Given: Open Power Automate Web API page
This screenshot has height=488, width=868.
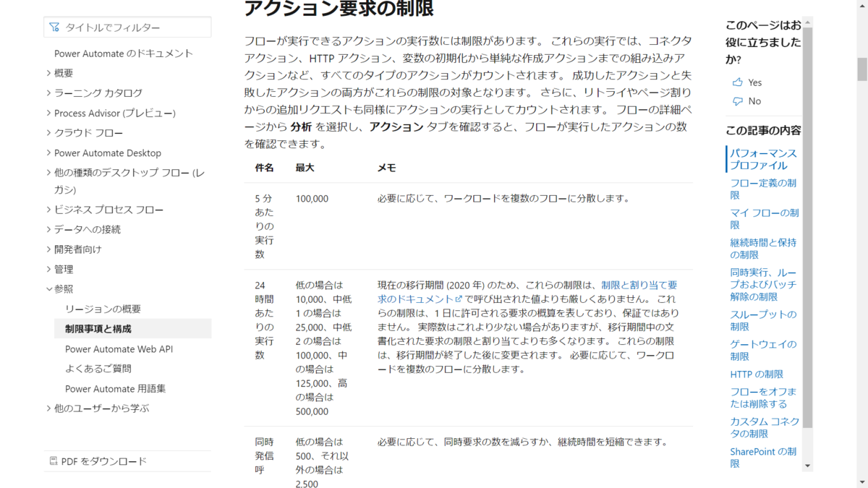Looking at the screenshot, I should 119,349.
